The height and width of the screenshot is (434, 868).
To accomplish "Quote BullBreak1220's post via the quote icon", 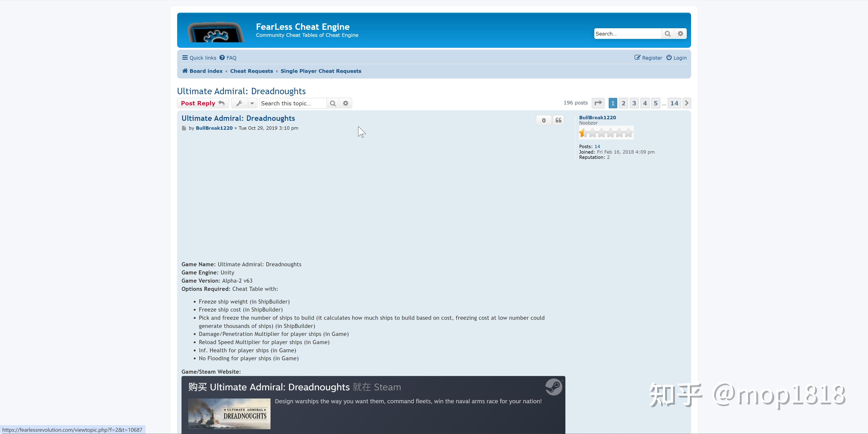I will click(x=558, y=120).
